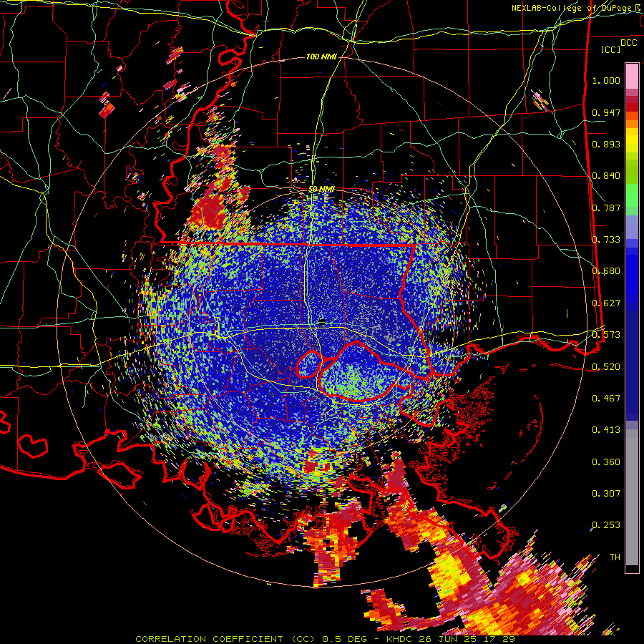Select the 0.627 legend value
This screenshot has height=644, width=644.
click(606, 303)
